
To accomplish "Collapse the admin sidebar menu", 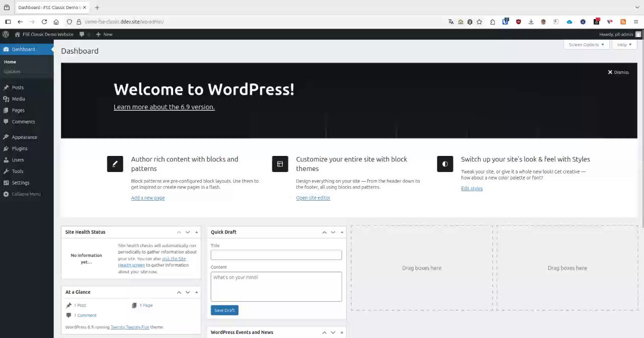I will tap(27, 194).
